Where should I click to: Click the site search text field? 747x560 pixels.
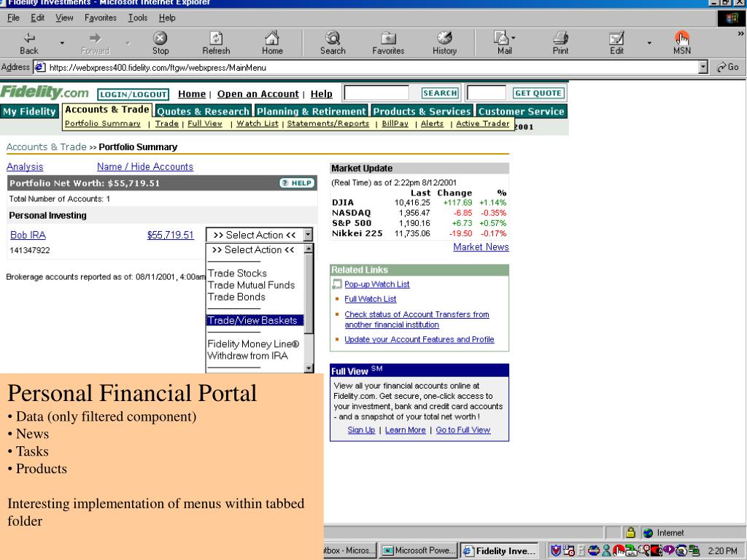coord(376,93)
